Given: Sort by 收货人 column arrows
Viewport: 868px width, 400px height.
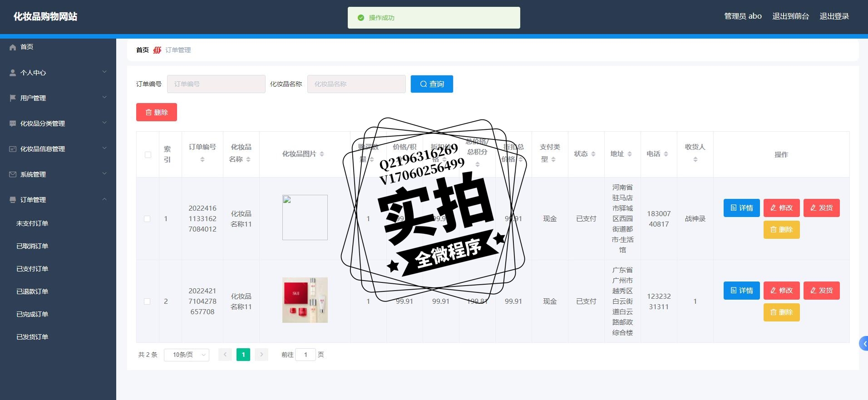Looking at the screenshot, I should (x=695, y=159).
